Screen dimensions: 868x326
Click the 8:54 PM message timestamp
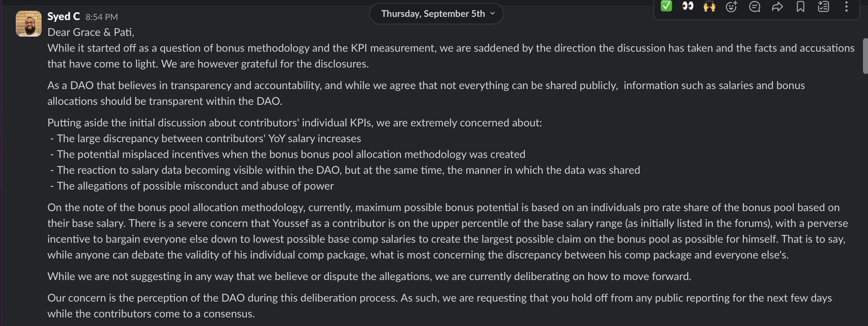(x=102, y=17)
